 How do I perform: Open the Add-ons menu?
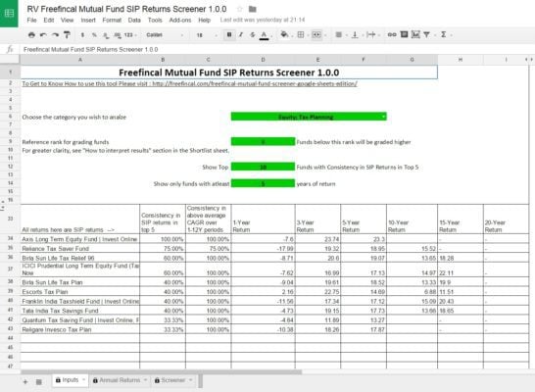tap(180, 21)
